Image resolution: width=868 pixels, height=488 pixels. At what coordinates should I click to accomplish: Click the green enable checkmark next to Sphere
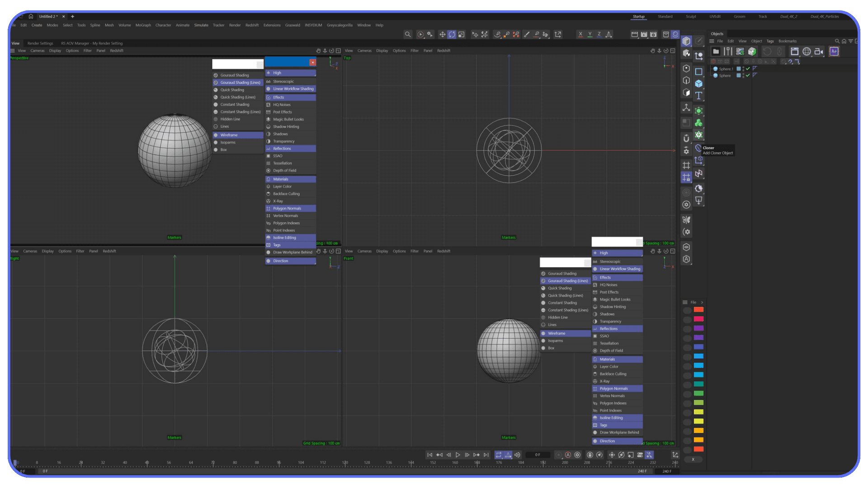point(748,75)
